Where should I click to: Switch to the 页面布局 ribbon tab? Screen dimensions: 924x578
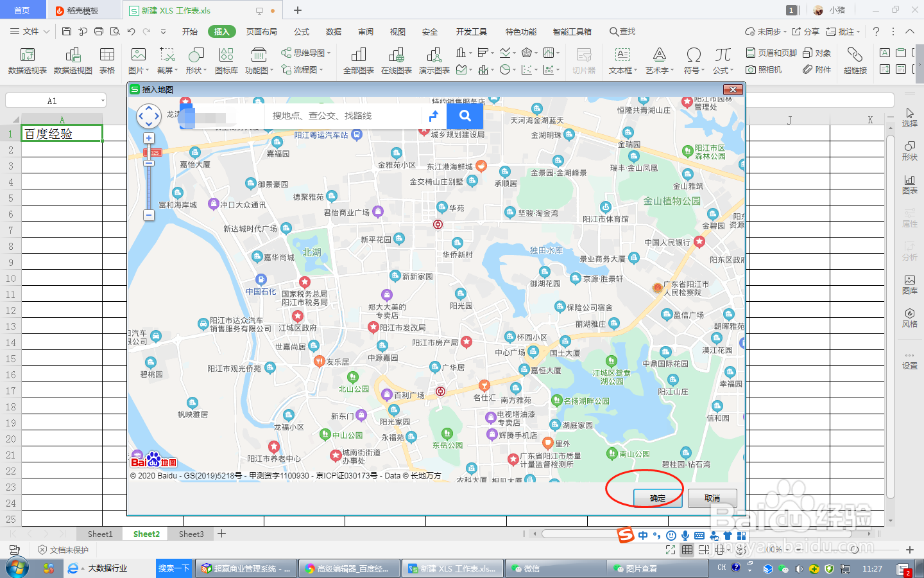[262, 31]
